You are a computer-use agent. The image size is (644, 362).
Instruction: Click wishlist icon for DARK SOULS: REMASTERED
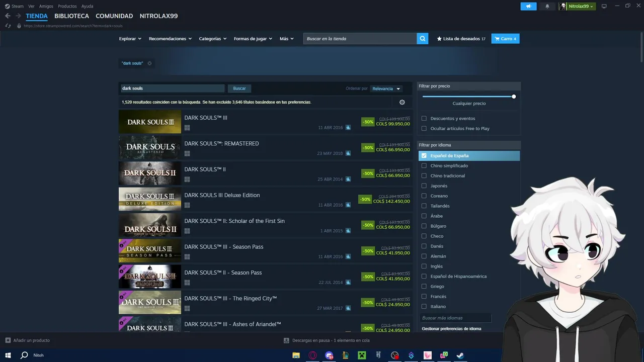pyautogui.click(x=348, y=153)
